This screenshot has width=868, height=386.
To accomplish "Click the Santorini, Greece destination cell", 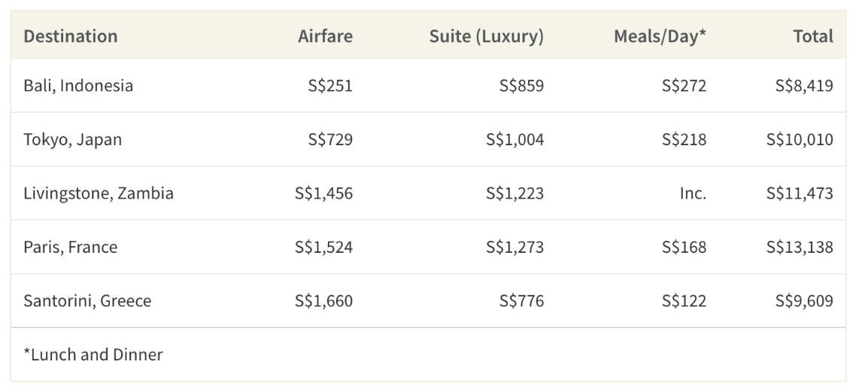I will point(87,301).
